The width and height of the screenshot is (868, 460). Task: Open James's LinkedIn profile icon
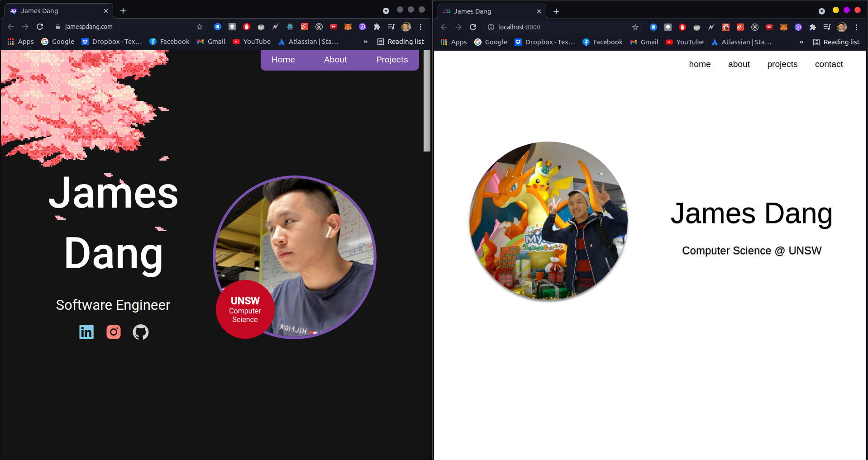coord(86,332)
